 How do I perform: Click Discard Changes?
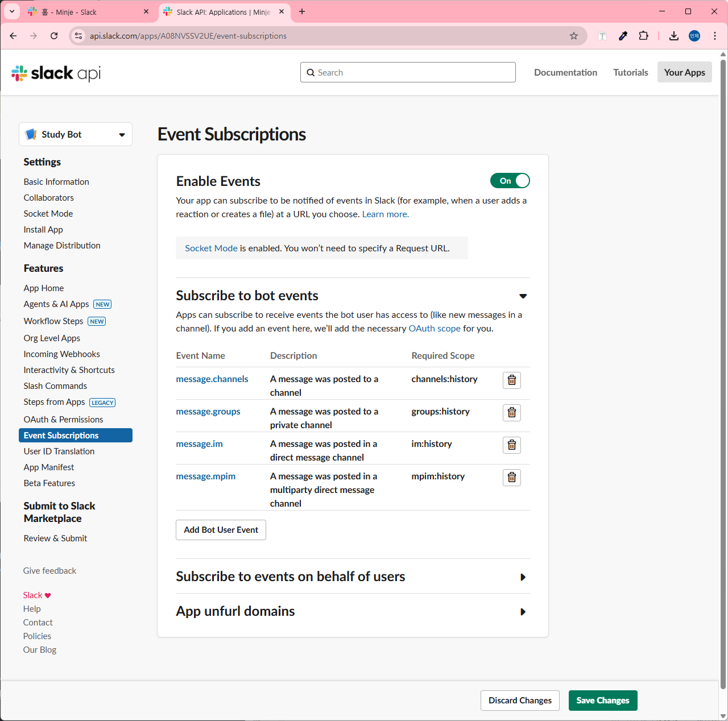pyautogui.click(x=520, y=701)
